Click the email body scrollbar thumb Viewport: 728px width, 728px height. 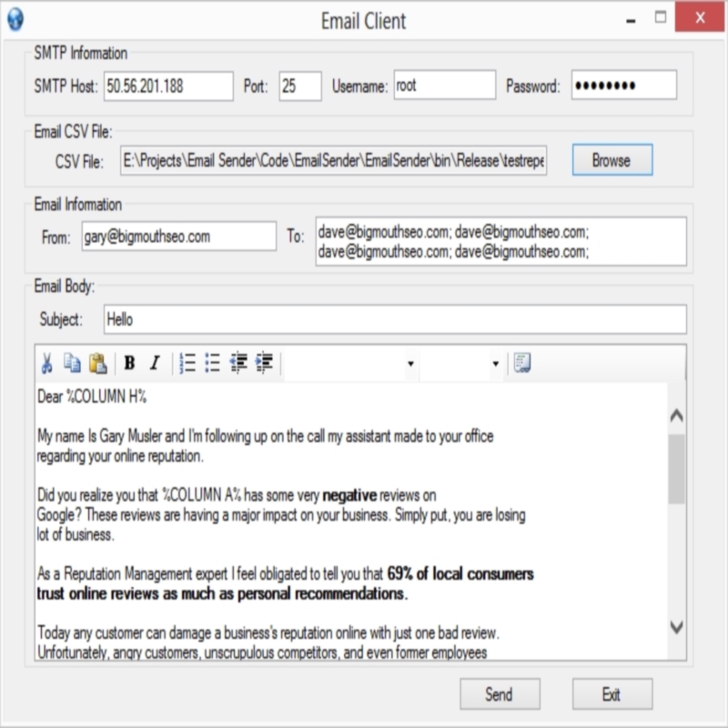(x=676, y=469)
